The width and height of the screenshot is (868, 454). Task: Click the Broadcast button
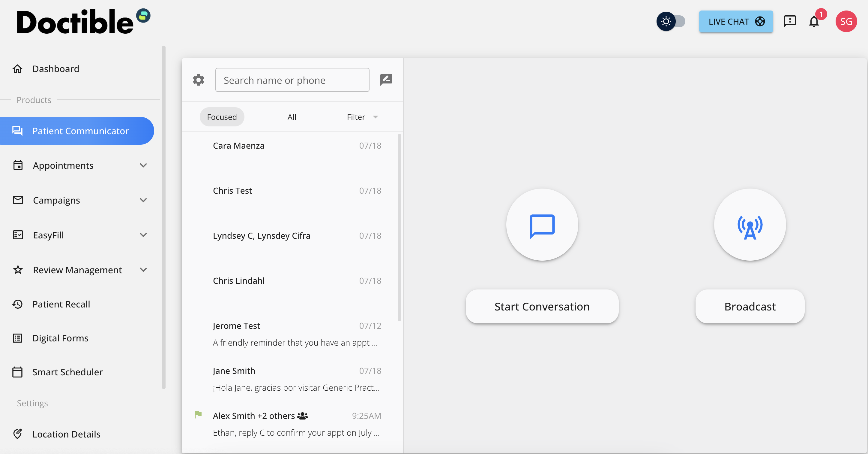[x=750, y=306]
